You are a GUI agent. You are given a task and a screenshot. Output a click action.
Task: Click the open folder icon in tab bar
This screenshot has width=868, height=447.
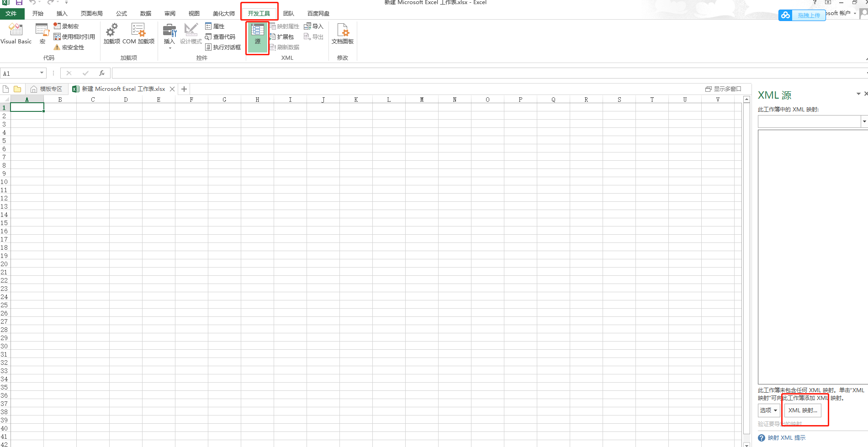tap(17, 89)
